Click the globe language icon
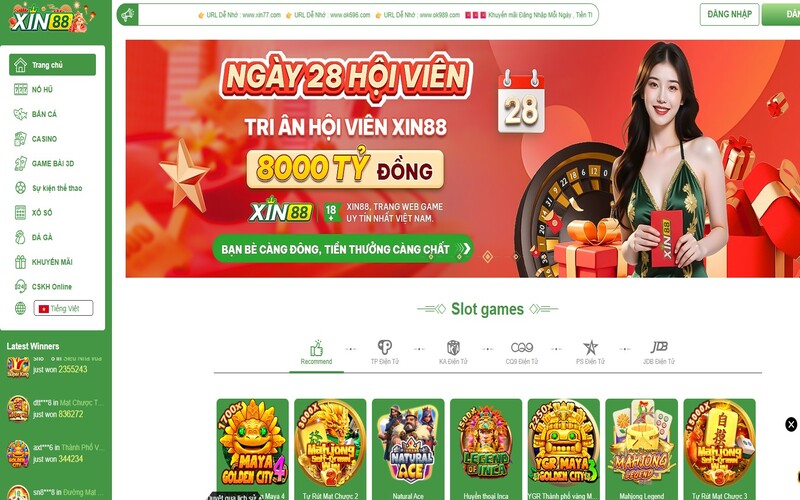Image resolution: width=800 pixels, height=500 pixels. pos(20,308)
